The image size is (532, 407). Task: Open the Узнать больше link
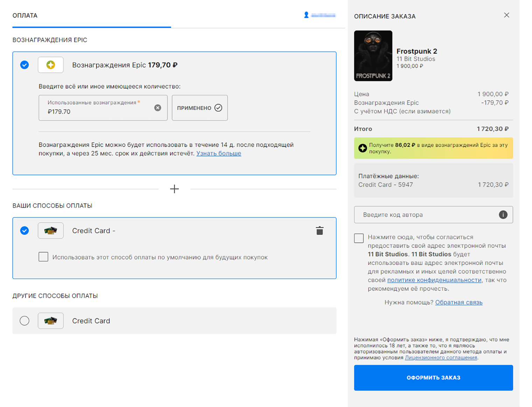point(219,153)
